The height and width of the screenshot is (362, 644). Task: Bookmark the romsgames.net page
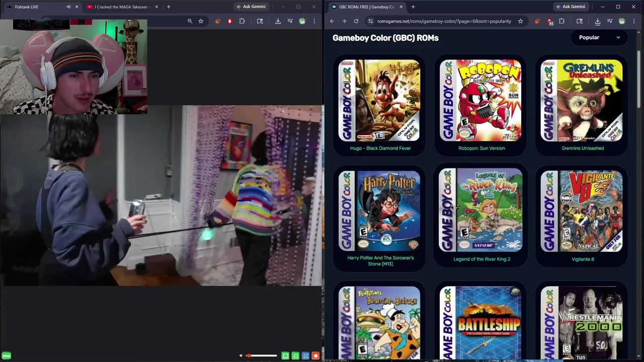[520, 21]
